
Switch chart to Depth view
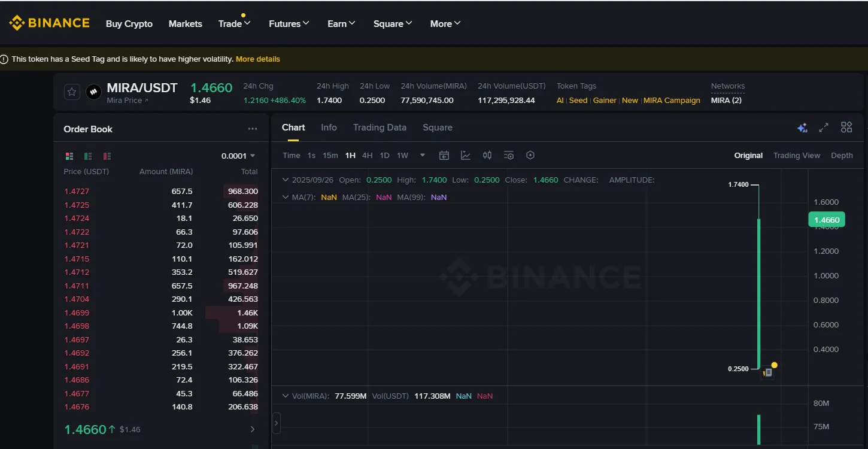pos(842,155)
